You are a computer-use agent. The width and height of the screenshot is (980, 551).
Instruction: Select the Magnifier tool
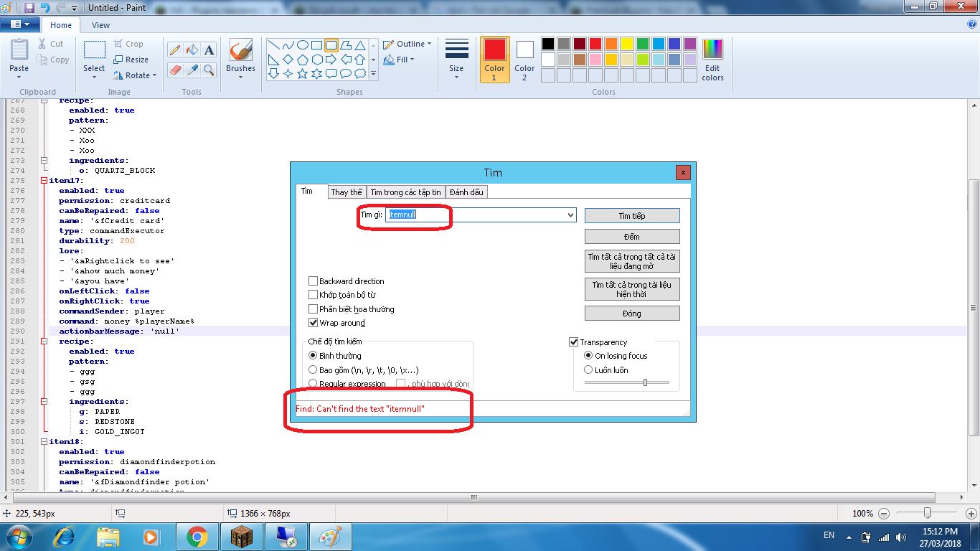[209, 70]
